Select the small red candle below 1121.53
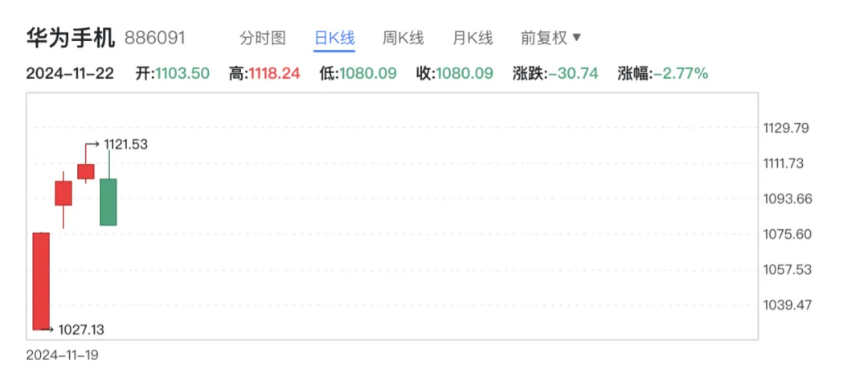The height and width of the screenshot is (369, 868). click(x=86, y=171)
